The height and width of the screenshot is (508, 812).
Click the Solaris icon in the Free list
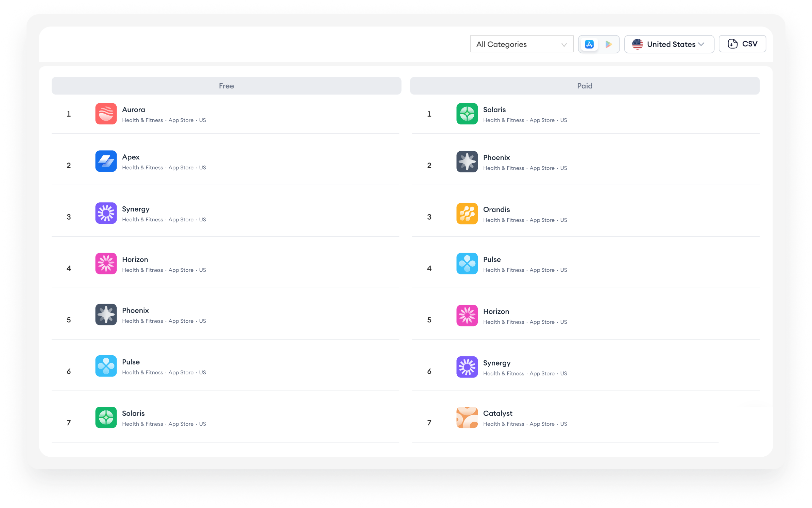click(x=106, y=418)
